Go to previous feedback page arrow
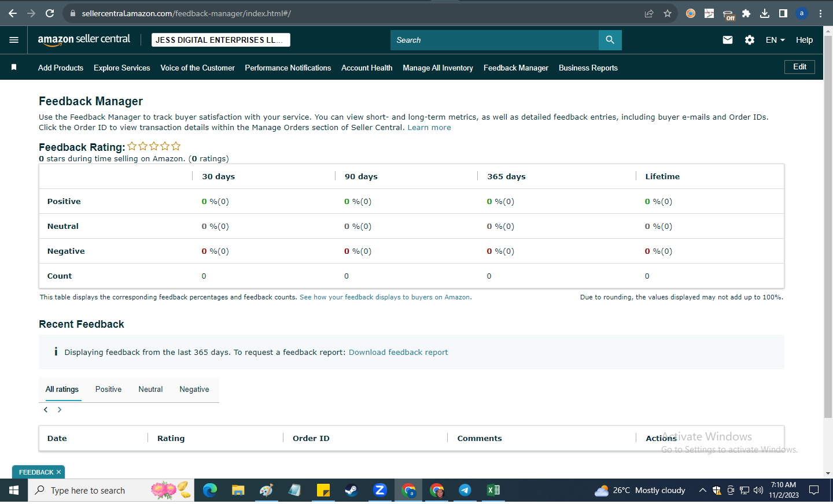Screen dimensions: 833x504 pyautogui.click(x=46, y=410)
